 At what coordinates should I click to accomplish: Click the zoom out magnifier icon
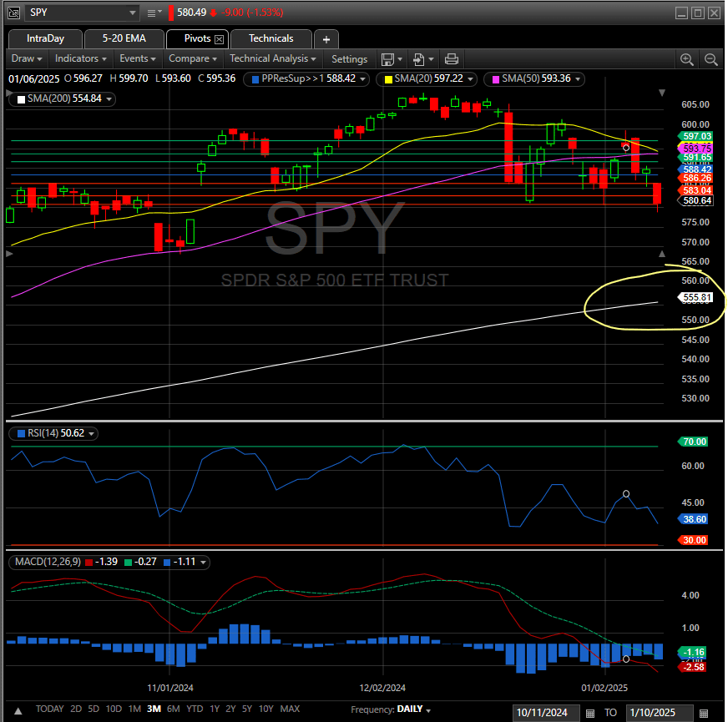[x=710, y=59]
